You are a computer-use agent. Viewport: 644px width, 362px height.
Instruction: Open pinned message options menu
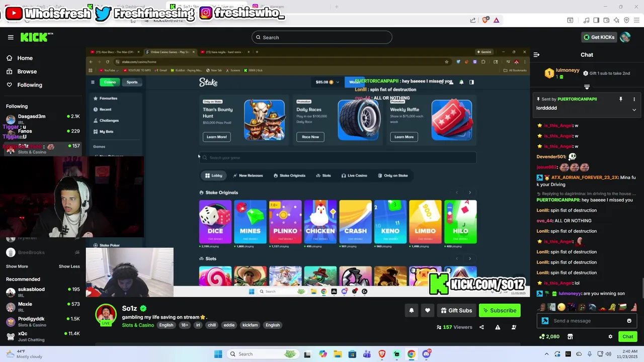634,99
